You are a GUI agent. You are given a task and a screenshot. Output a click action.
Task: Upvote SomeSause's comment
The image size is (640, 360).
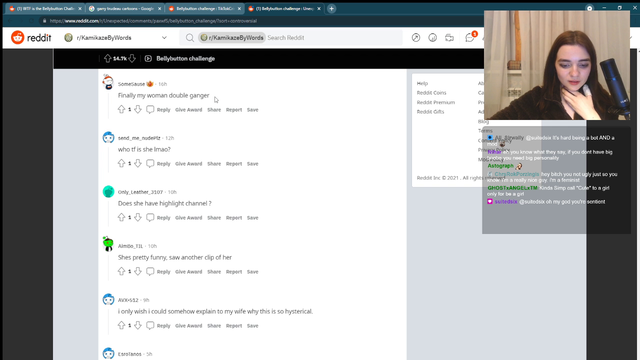(x=121, y=109)
